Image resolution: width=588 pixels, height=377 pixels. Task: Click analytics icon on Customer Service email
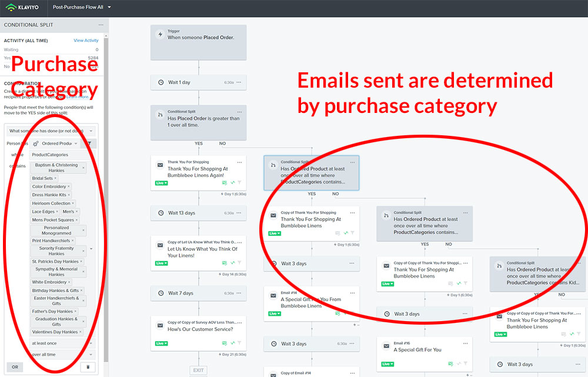pyautogui.click(x=232, y=343)
